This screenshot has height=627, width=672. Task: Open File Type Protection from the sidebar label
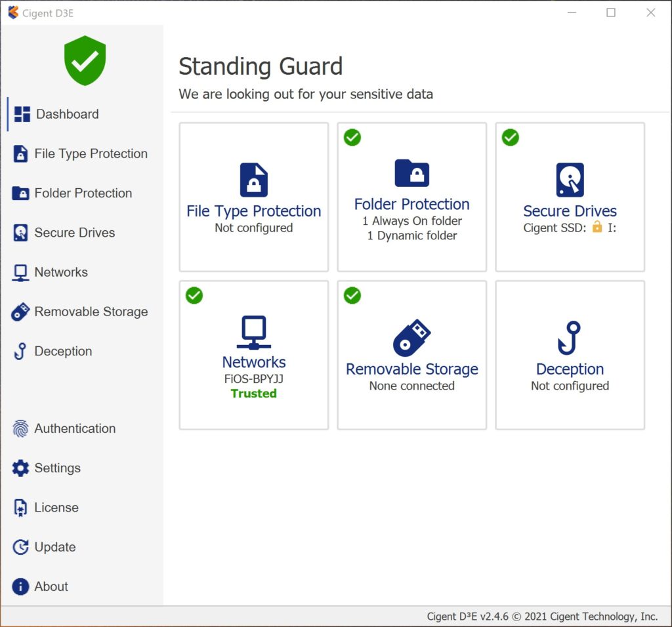[x=91, y=153]
